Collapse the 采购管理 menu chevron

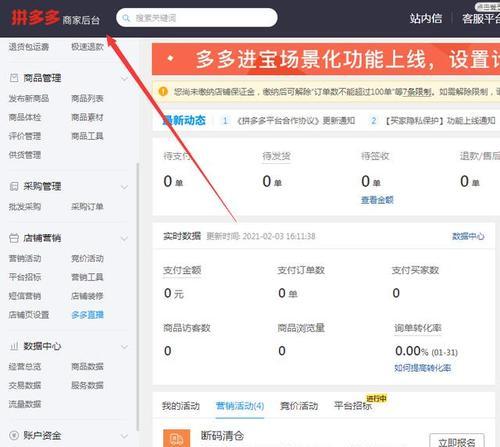(x=124, y=187)
